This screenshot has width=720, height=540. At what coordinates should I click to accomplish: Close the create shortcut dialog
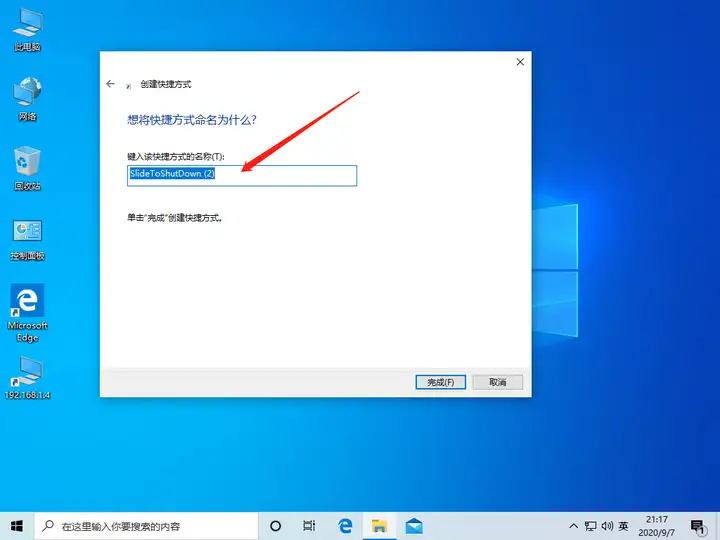tap(520, 62)
